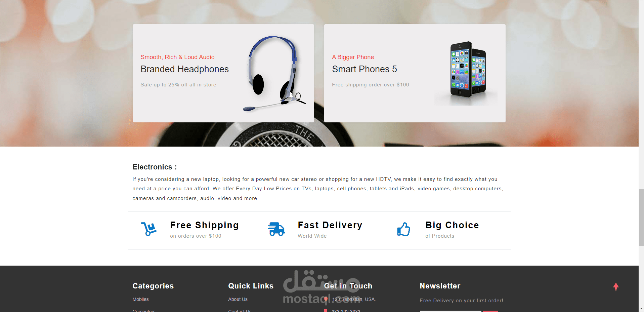The image size is (644, 312).
Task: Click the red back-to-top arrow icon
Action: point(616,287)
